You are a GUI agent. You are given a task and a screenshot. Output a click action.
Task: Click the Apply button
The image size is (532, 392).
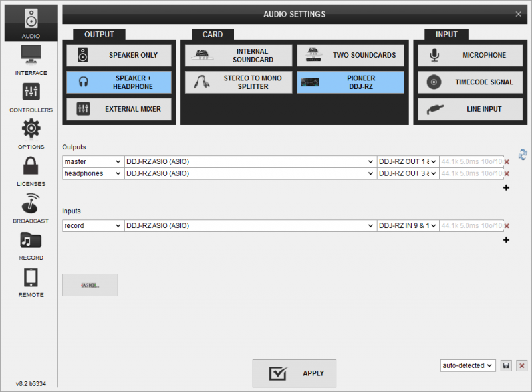point(294,373)
